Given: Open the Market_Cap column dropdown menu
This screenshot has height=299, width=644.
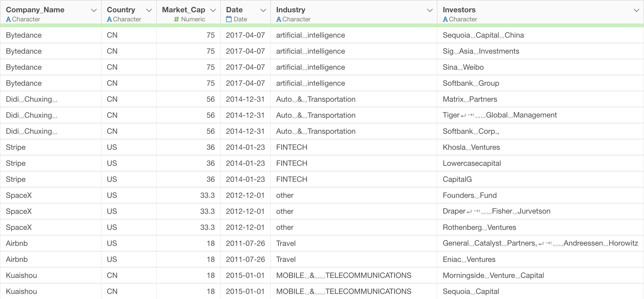Looking at the screenshot, I should (x=213, y=10).
